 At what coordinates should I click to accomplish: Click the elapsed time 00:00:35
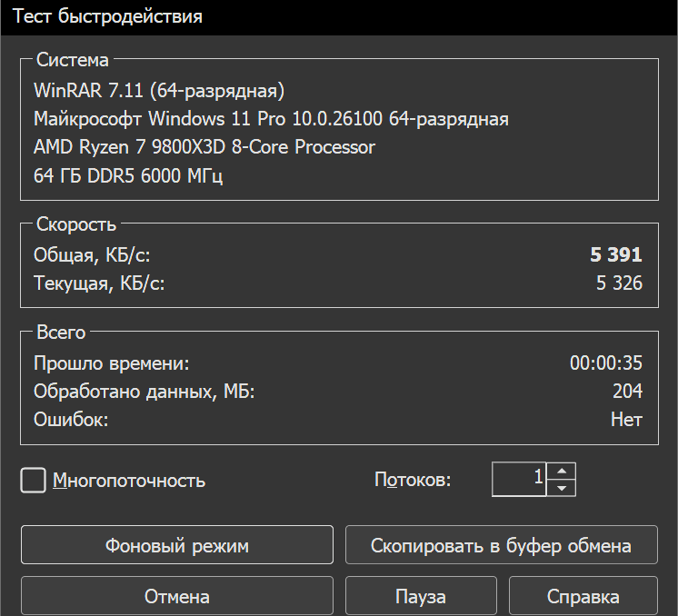pos(606,363)
